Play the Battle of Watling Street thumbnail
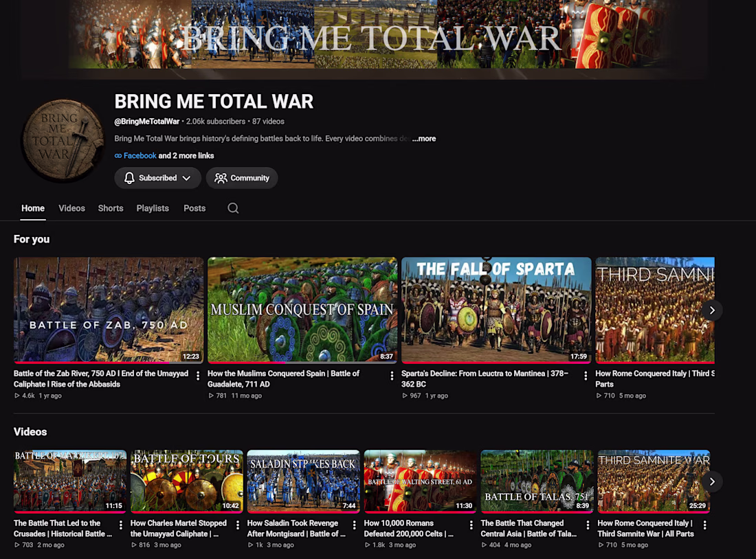The height and width of the screenshot is (559, 756). (x=421, y=481)
